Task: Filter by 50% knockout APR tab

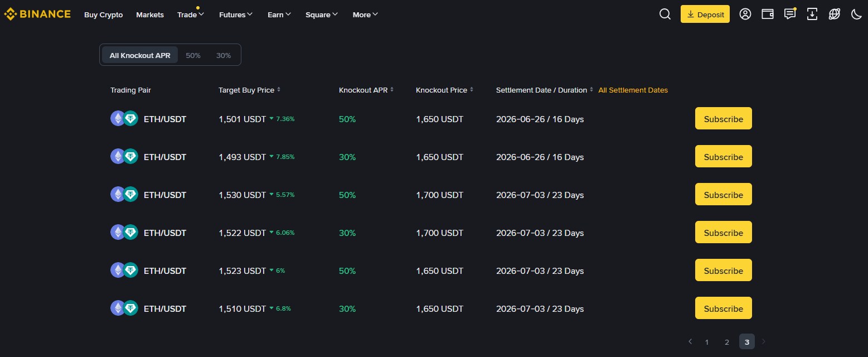Action: pos(193,55)
